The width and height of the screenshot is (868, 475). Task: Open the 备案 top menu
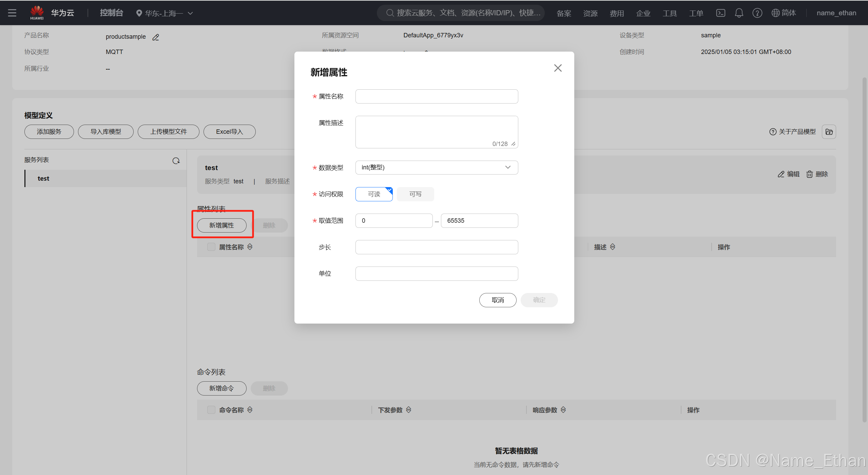564,13
